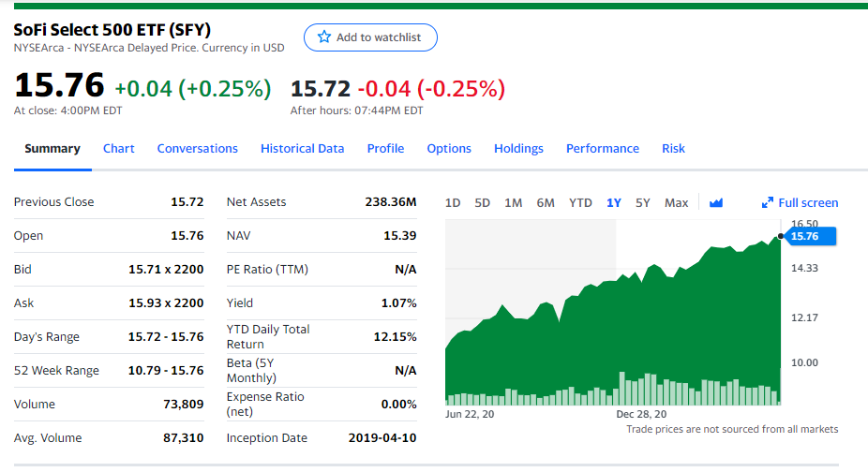The image size is (868, 472).
Task: Select the 1M chart range
Action: coord(513,202)
